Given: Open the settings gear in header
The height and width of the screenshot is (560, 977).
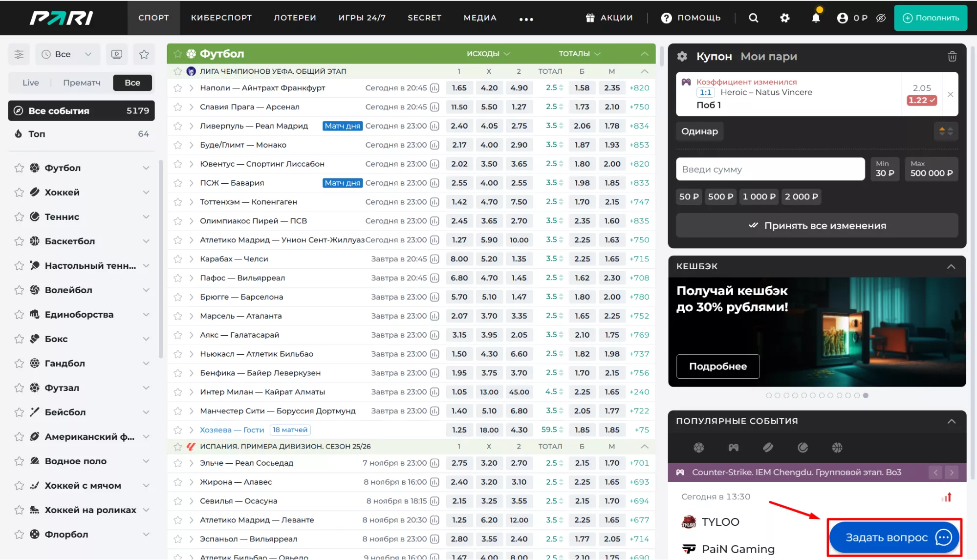Looking at the screenshot, I should pos(784,18).
